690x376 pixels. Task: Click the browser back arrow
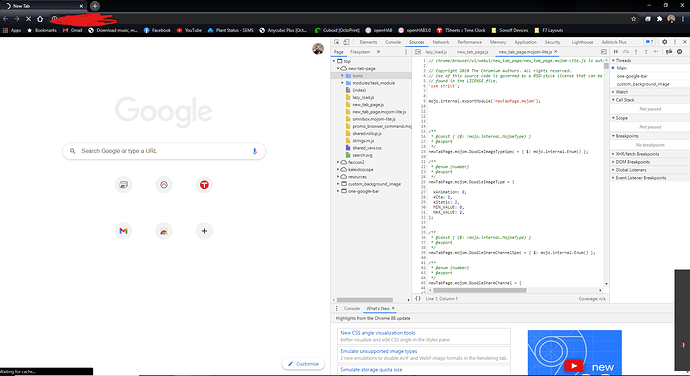5,19
